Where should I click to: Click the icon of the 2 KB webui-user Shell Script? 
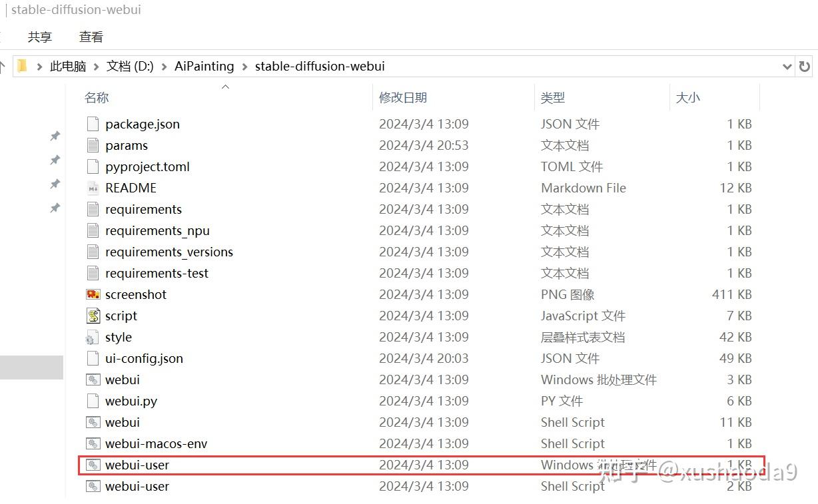[x=93, y=486]
